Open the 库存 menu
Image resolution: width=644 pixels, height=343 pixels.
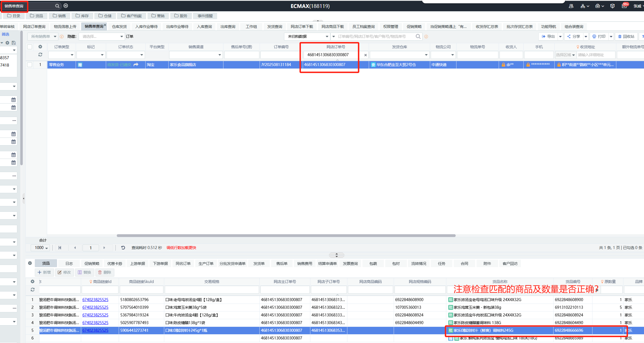[x=82, y=16]
